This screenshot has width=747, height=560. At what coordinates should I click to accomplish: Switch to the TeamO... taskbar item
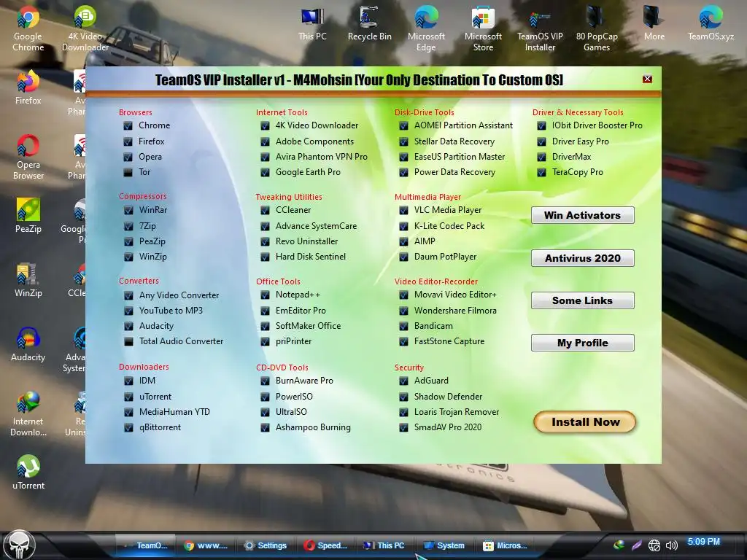coord(145,545)
